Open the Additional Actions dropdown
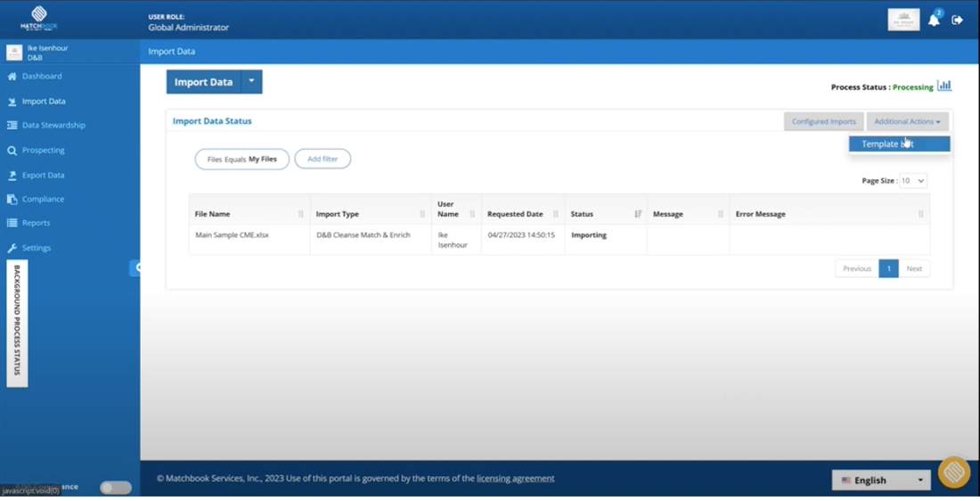 point(908,121)
